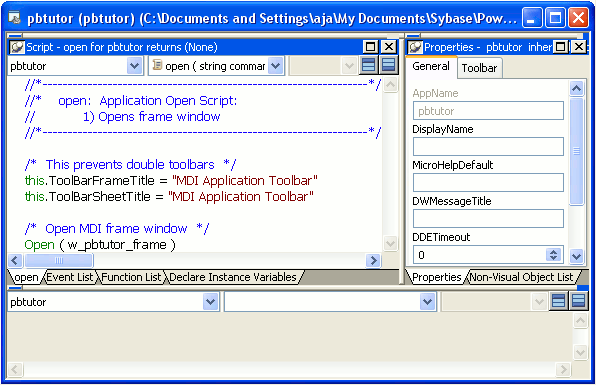Click the disabled third dropdown in the lower pane
The image size is (596, 385).
click(x=494, y=302)
